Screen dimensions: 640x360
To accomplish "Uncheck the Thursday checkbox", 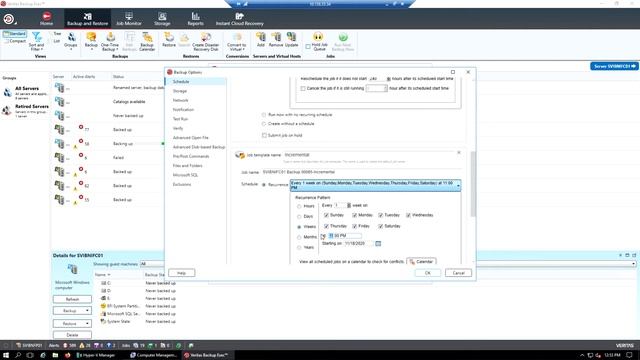I will pyautogui.click(x=326, y=226).
